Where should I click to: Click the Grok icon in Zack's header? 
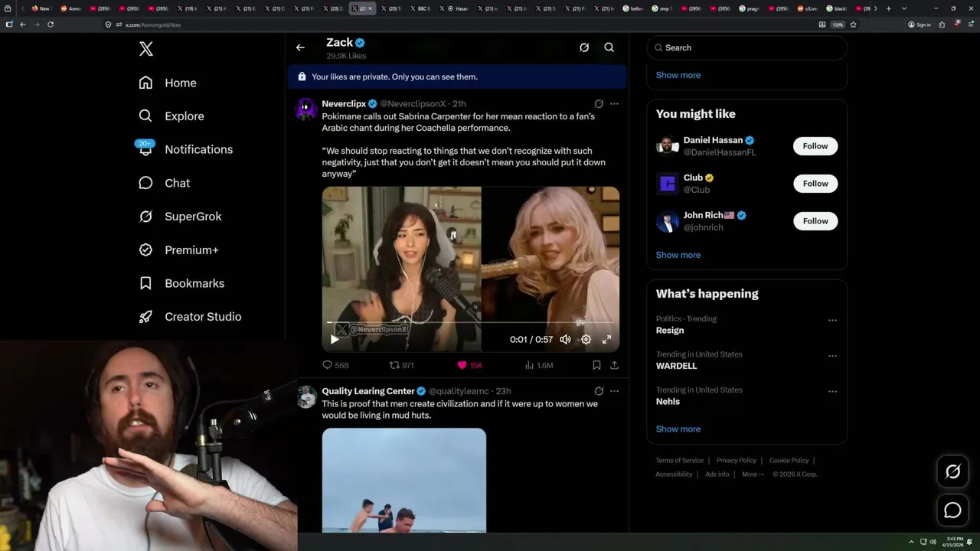[584, 47]
